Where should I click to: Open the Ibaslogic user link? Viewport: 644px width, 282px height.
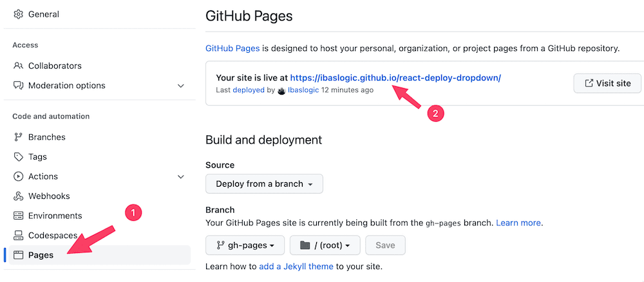pos(303,90)
